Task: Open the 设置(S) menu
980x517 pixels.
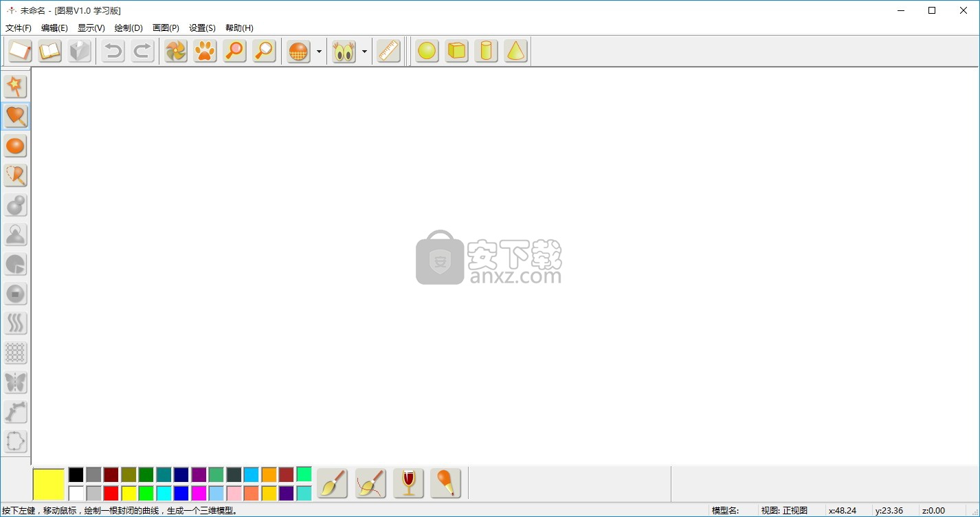Action: (202, 28)
